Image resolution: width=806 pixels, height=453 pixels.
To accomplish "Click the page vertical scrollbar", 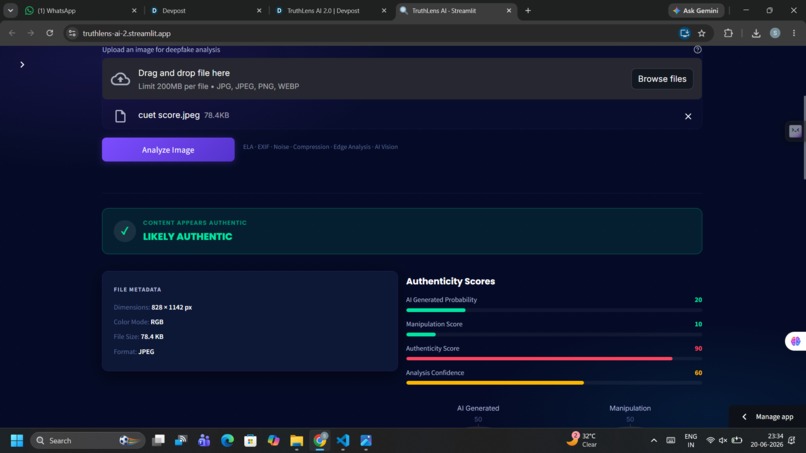I will pyautogui.click(x=803, y=138).
